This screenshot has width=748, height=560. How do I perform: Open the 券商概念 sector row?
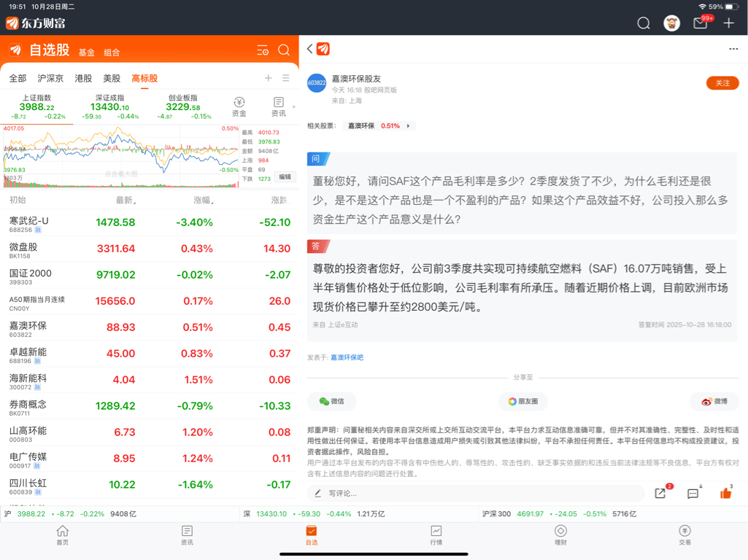coord(150,406)
